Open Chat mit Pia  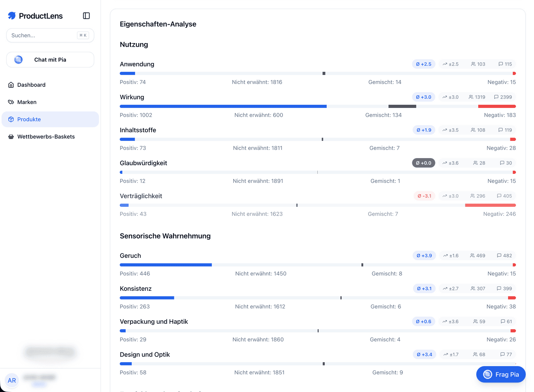[x=50, y=59]
